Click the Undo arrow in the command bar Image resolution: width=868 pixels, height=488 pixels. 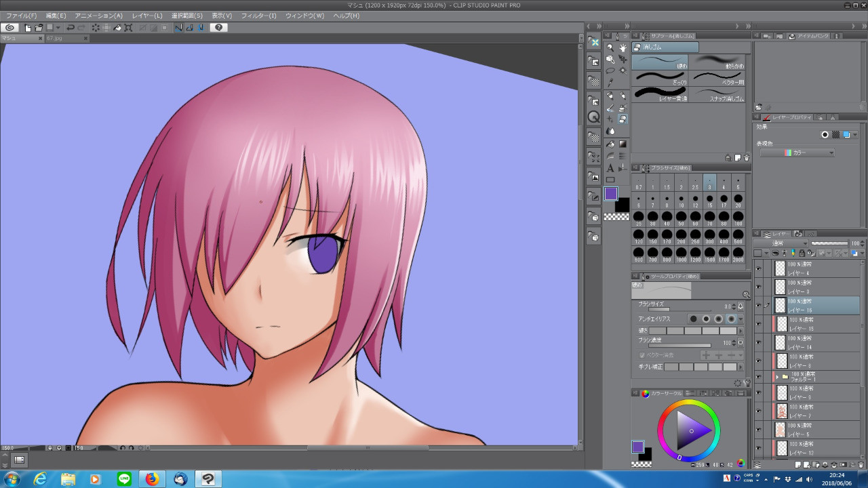[70, 28]
